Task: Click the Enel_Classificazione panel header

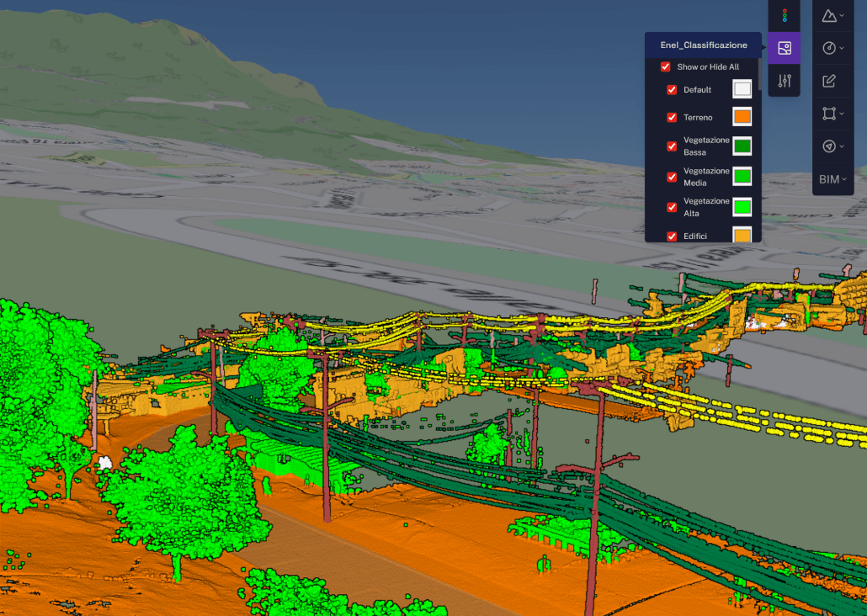Action: 703,45
